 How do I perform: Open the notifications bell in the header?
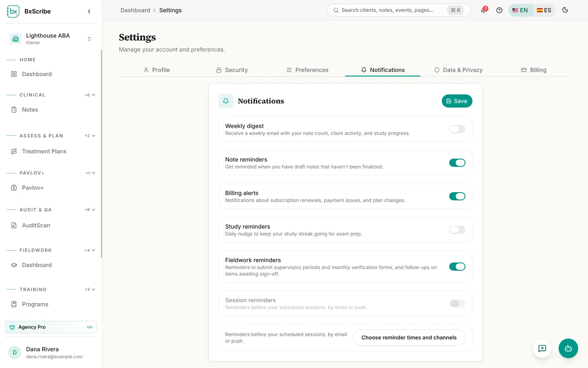point(483,10)
